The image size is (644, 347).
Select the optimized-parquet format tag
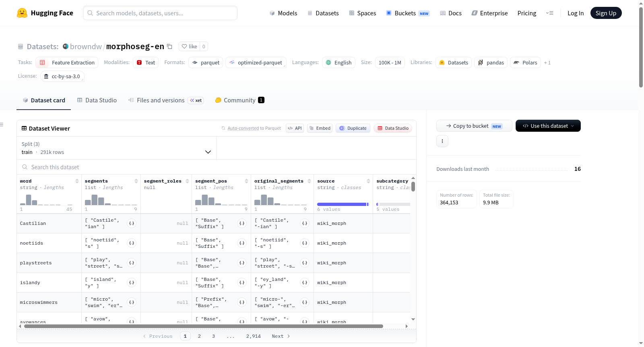tap(256, 62)
